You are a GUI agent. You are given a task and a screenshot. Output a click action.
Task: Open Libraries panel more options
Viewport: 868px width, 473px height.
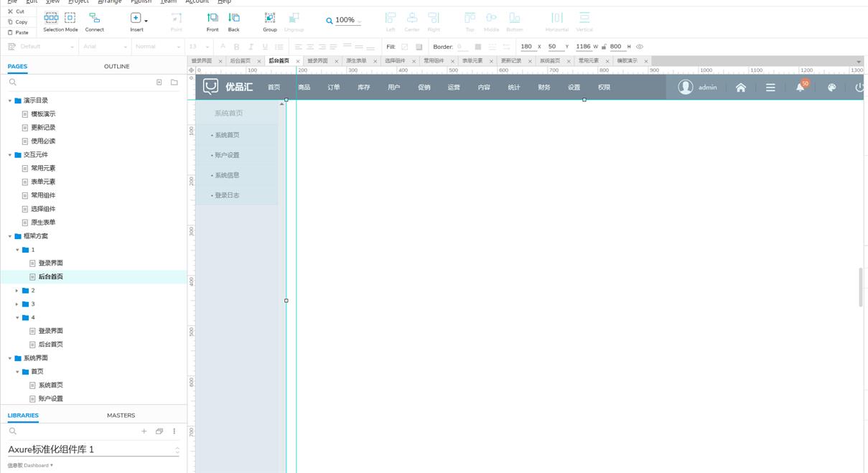pos(174,431)
